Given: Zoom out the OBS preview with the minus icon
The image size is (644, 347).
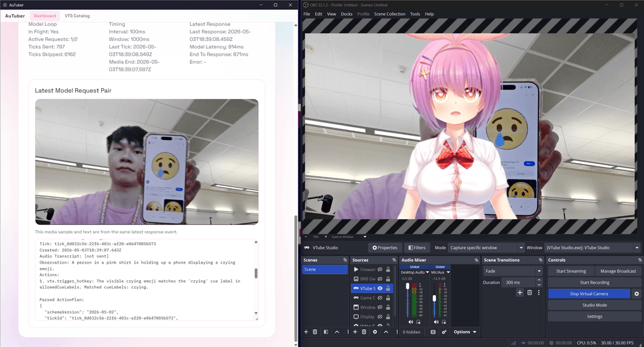Looking at the screenshot, I should click(x=305, y=237).
